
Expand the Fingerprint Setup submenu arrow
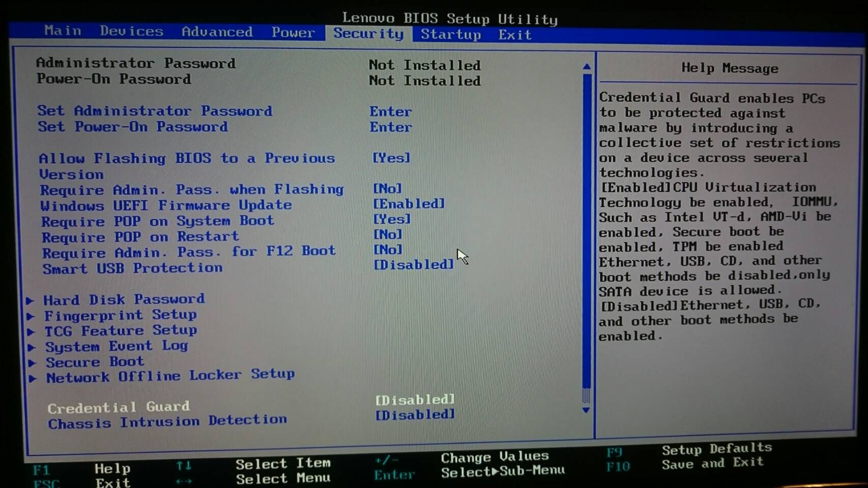(31, 316)
